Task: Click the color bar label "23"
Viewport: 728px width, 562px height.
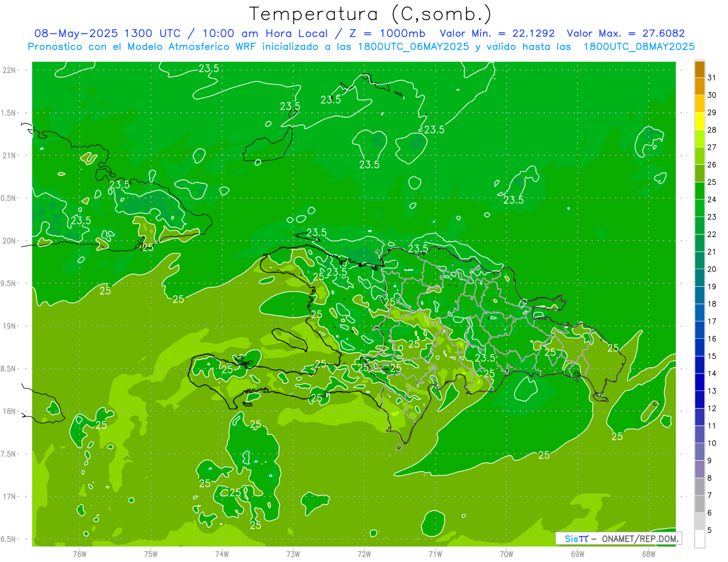Action: 712,217
